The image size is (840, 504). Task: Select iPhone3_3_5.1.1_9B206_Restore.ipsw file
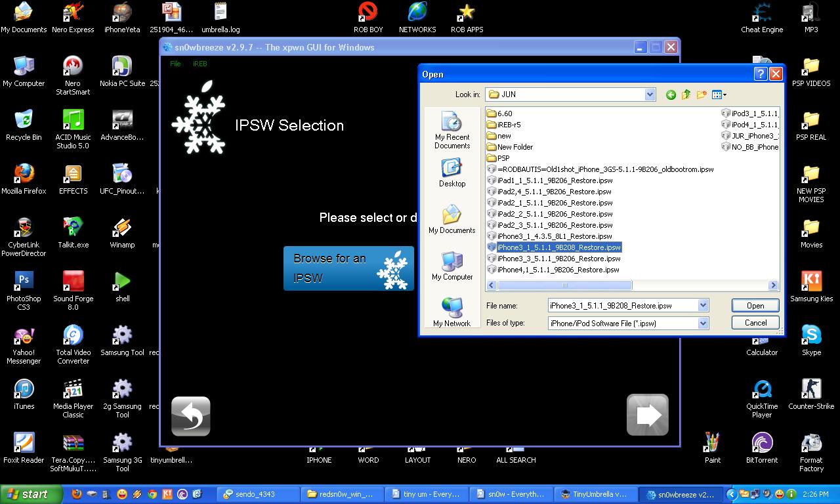click(x=554, y=259)
